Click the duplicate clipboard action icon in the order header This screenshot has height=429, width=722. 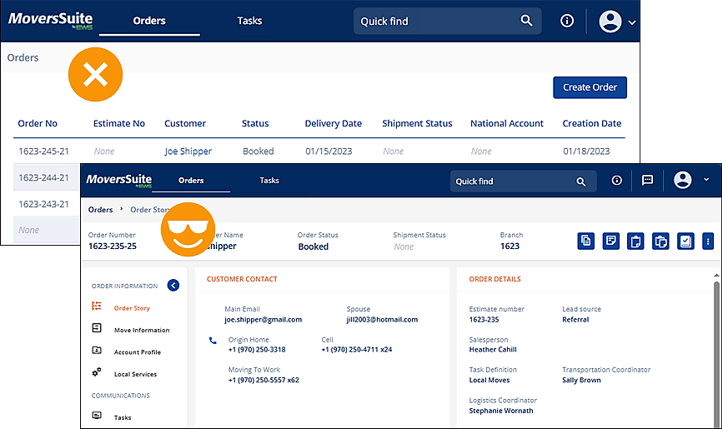(x=660, y=241)
